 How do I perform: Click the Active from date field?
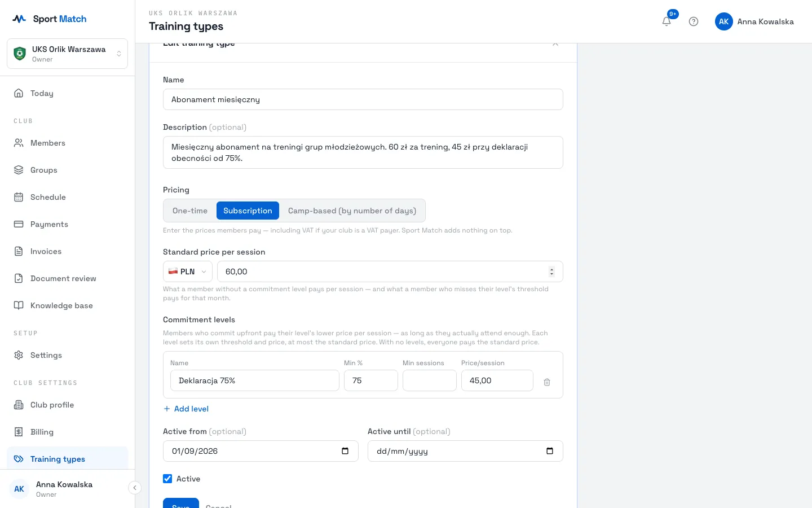261,451
